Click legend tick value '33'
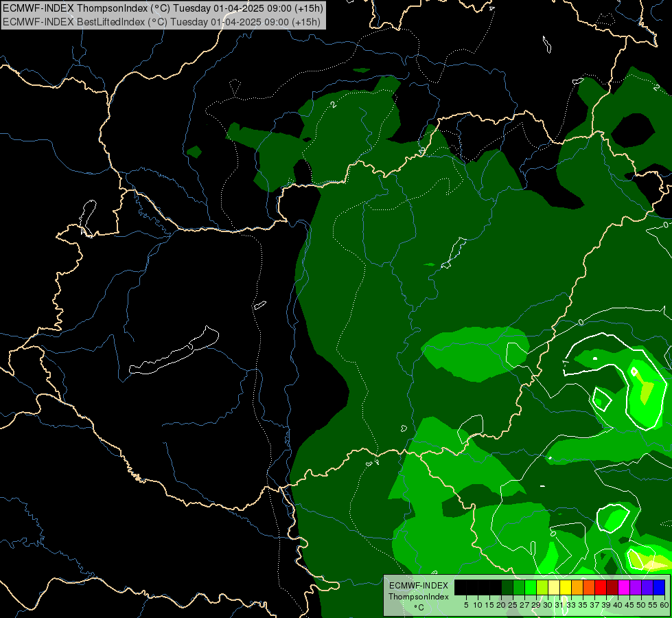The image size is (672, 618). point(571,605)
